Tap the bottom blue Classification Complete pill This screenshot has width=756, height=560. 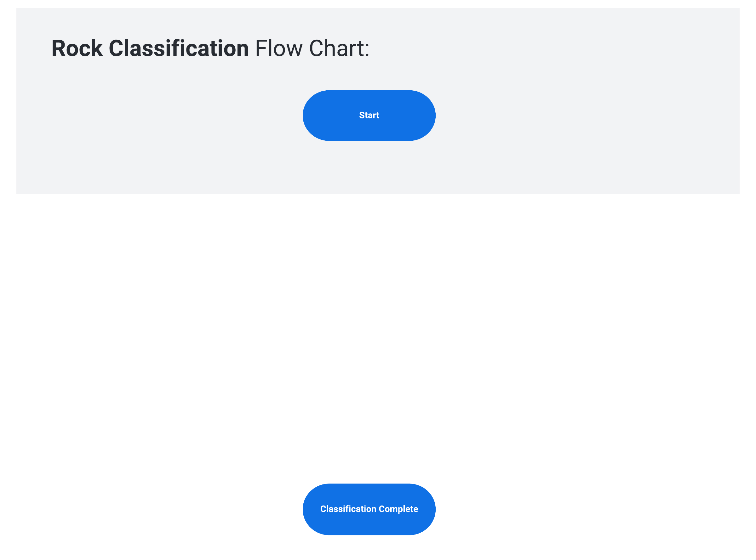coord(369,509)
